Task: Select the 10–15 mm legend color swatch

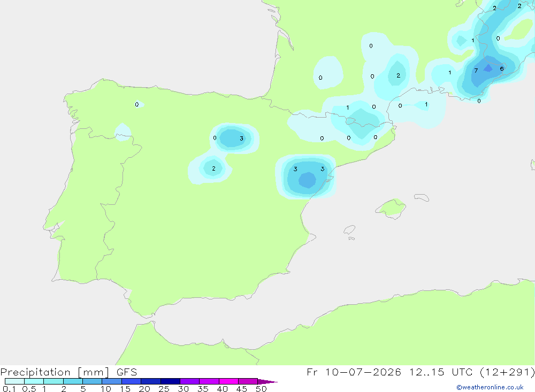Action: tap(112, 381)
